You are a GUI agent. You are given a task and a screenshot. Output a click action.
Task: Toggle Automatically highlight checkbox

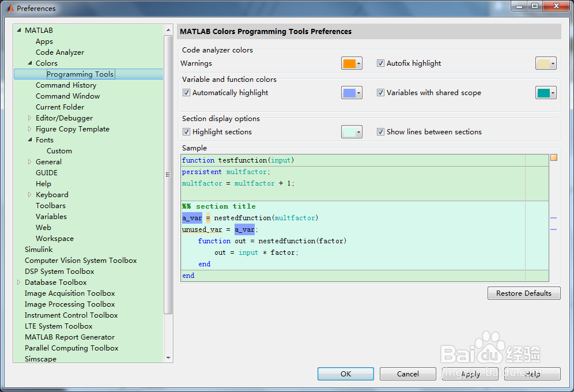pyautogui.click(x=186, y=93)
